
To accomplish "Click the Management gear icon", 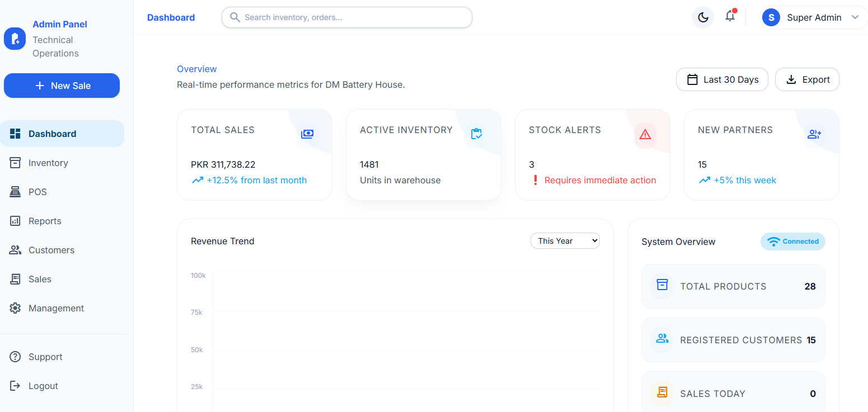I will pyautogui.click(x=15, y=308).
